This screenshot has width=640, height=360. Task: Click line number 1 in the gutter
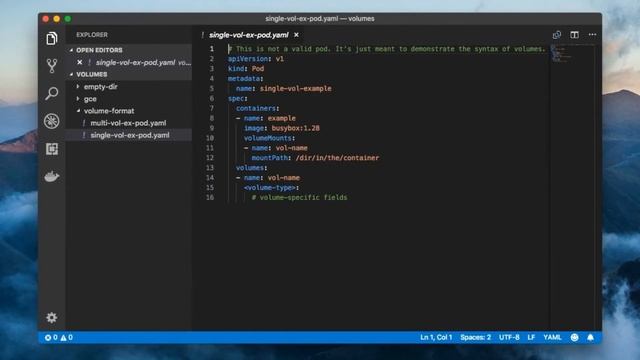pyautogui.click(x=211, y=49)
